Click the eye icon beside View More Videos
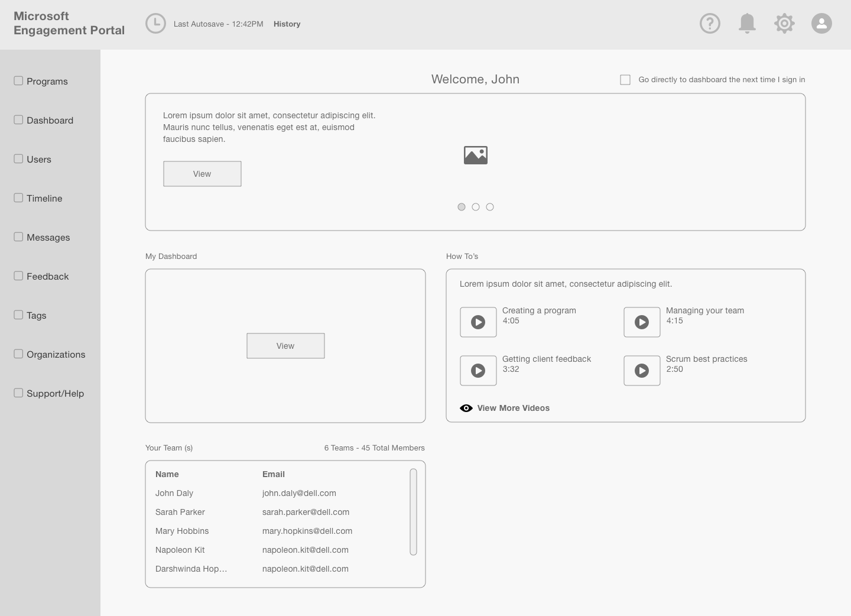851x616 pixels. [x=466, y=408]
